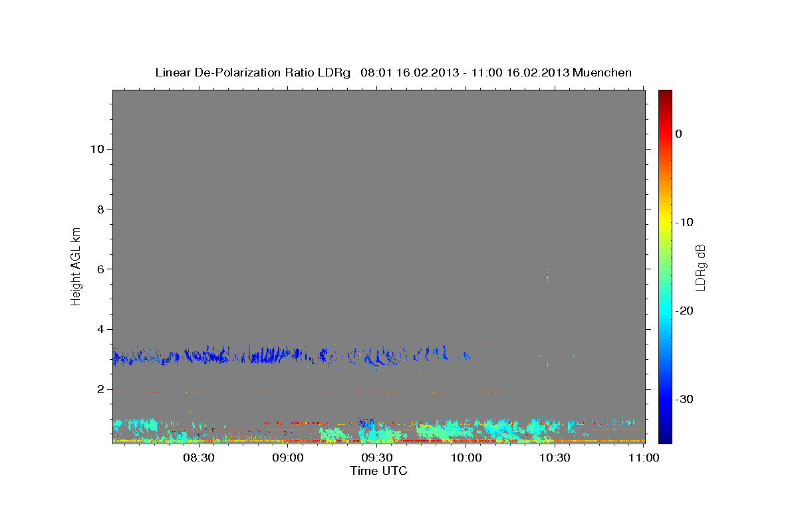Click the 10:00 time tick label
The width and height of the screenshot is (798, 532).
tap(465, 458)
